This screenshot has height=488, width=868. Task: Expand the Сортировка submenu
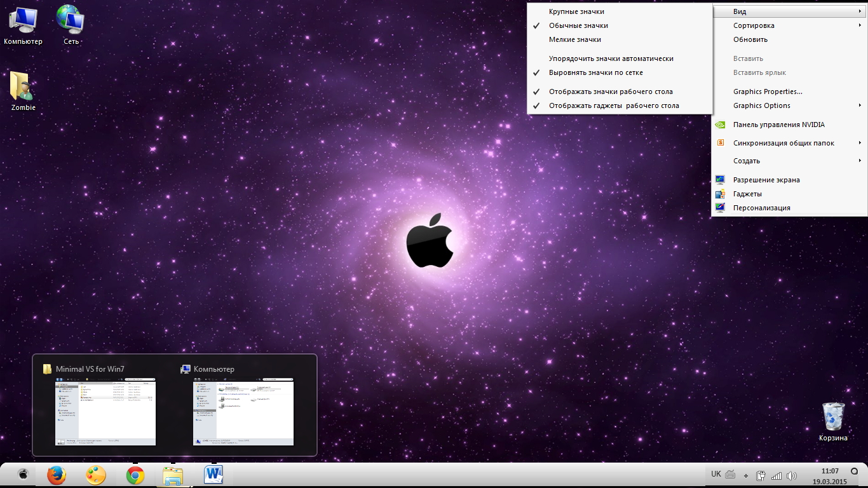point(790,25)
